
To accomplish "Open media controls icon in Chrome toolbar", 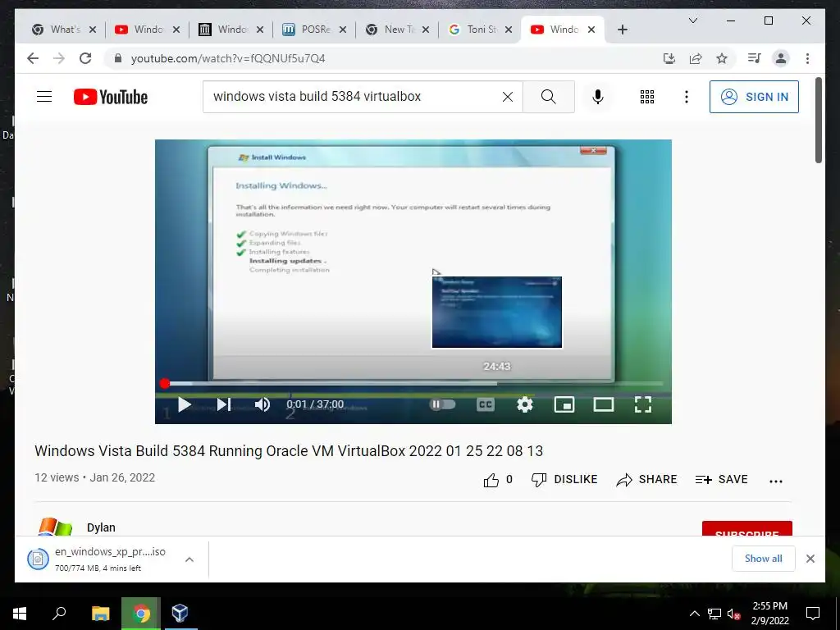I will pyautogui.click(x=755, y=58).
